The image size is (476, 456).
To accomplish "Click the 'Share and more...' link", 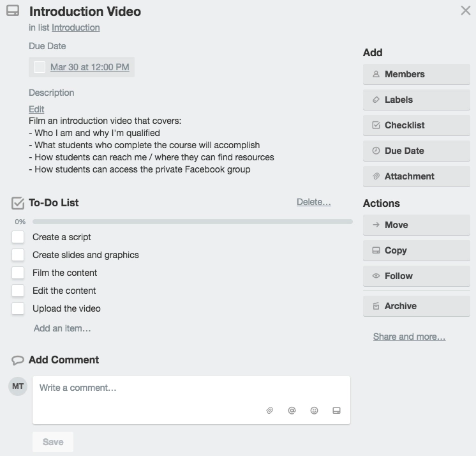I will click(409, 337).
